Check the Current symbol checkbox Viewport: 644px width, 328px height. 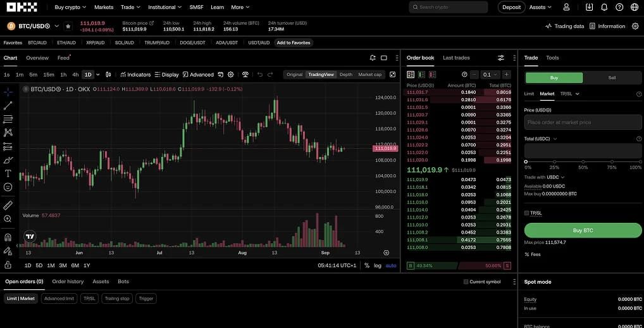466,282
